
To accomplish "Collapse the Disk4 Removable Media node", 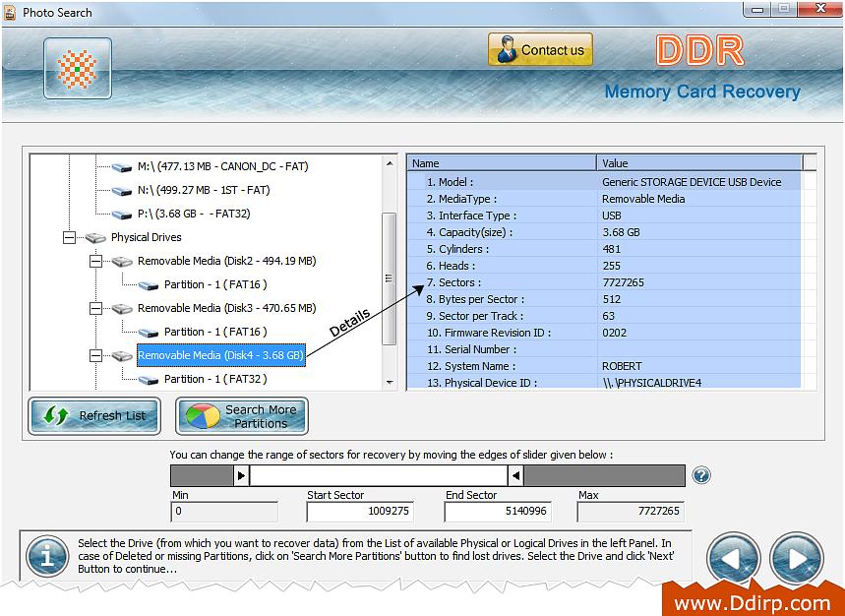I will (95, 355).
